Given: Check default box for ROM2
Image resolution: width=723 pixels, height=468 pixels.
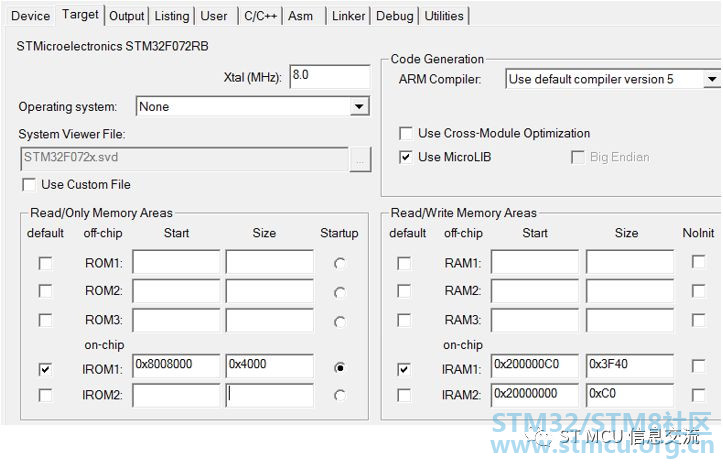Looking at the screenshot, I should (45, 291).
